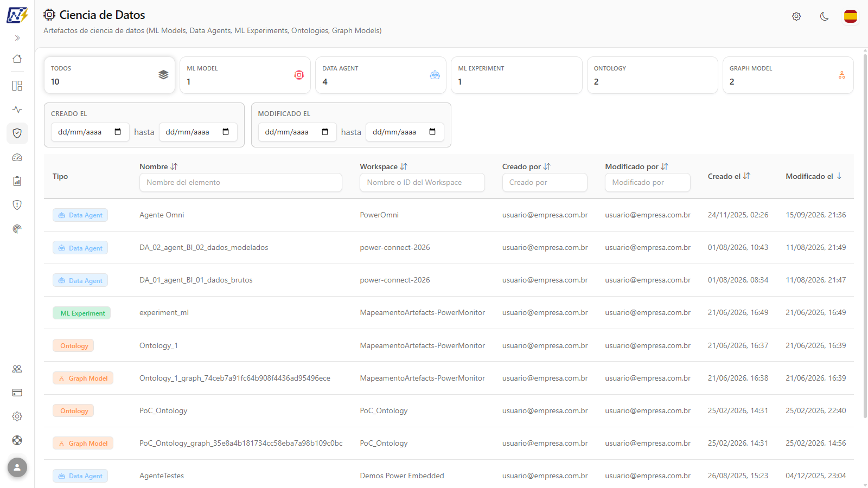Click the Agente Omni row name

coord(162,215)
